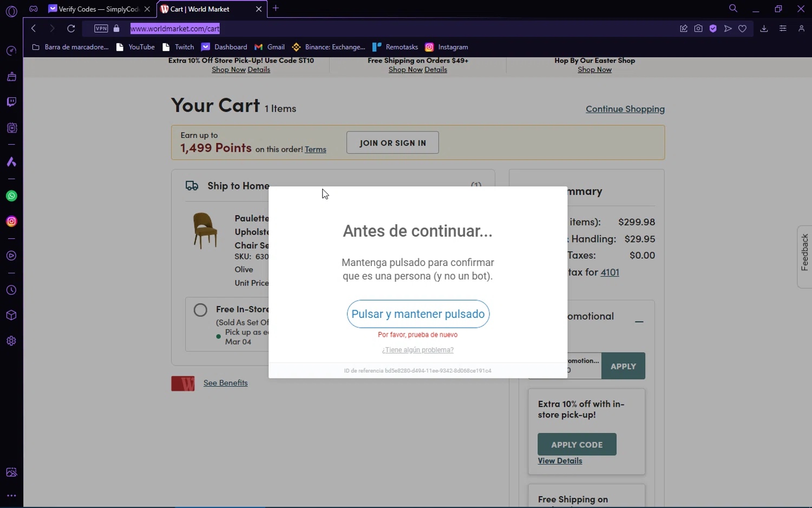Open the YouTube bookmark
The width and height of the screenshot is (812, 508).
click(135, 47)
